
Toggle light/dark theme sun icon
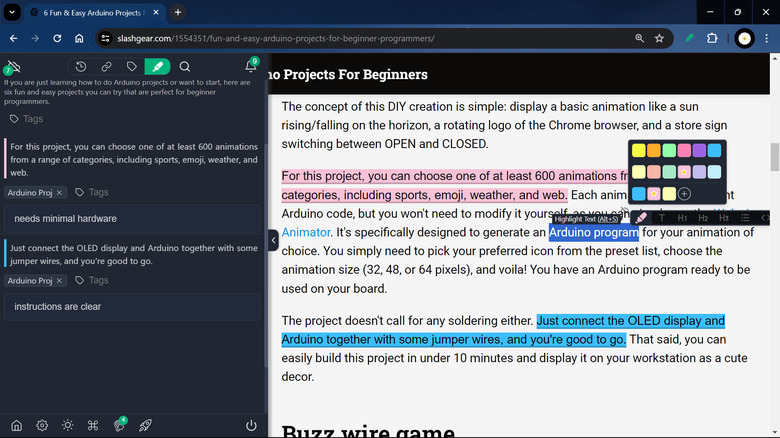pos(67,425)
